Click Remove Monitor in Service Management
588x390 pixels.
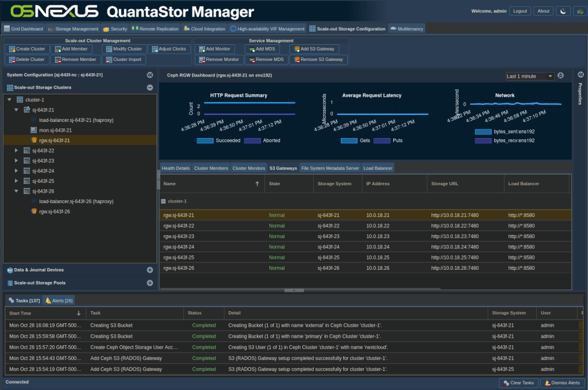(219, 59)
